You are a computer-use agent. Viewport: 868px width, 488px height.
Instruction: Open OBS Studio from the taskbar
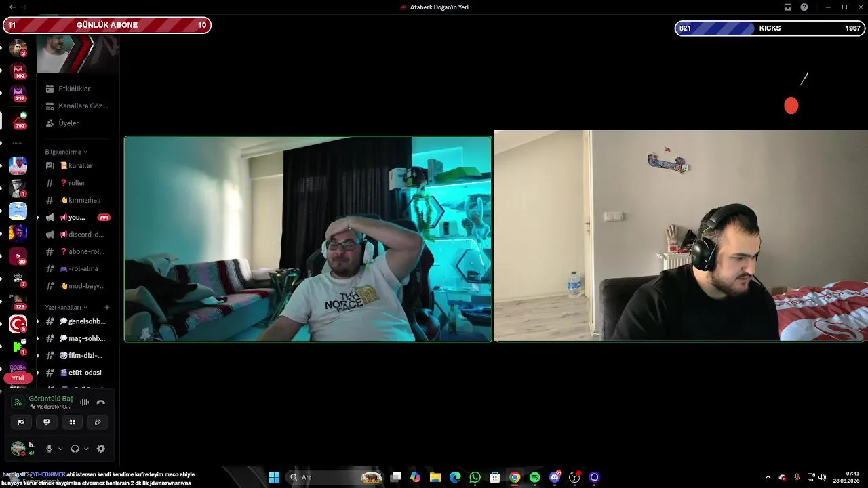(574, 477)
